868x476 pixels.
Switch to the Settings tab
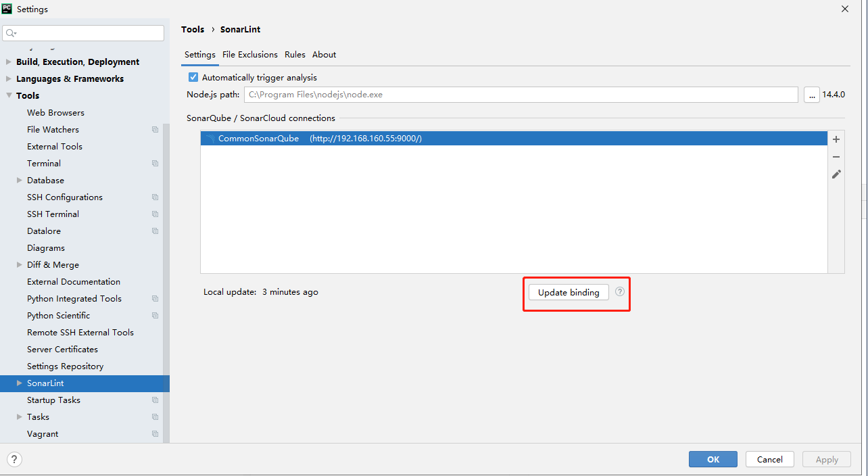click(200, 55)
